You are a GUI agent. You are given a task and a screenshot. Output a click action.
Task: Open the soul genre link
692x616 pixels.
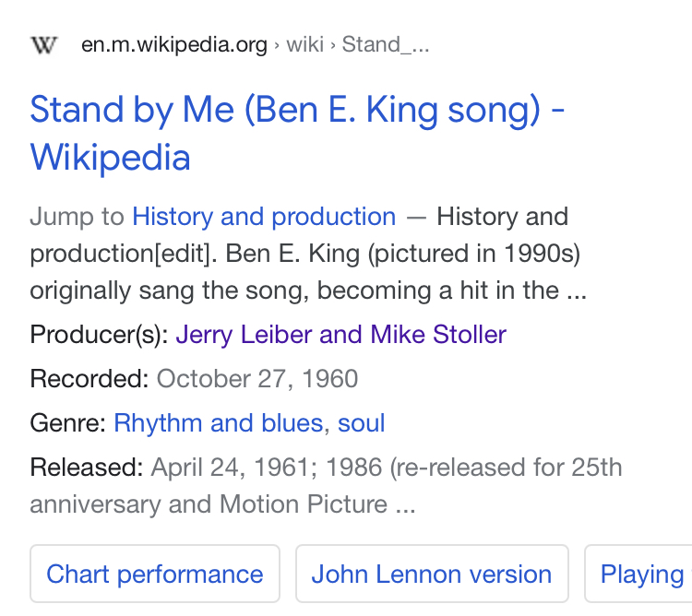[362, 423]
